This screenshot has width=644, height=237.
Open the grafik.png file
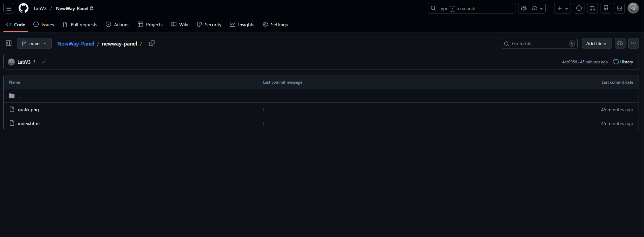28,110
